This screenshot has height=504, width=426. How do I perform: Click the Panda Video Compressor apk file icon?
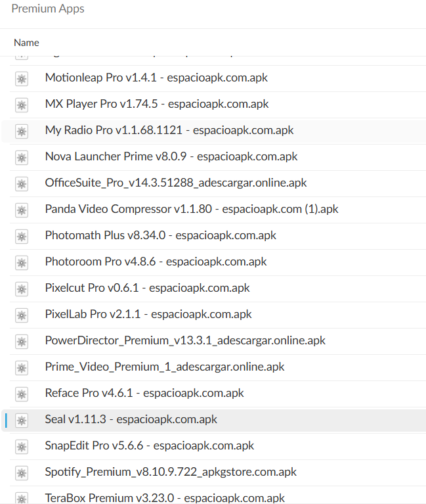pyautogui.click(x=22, y=210)
